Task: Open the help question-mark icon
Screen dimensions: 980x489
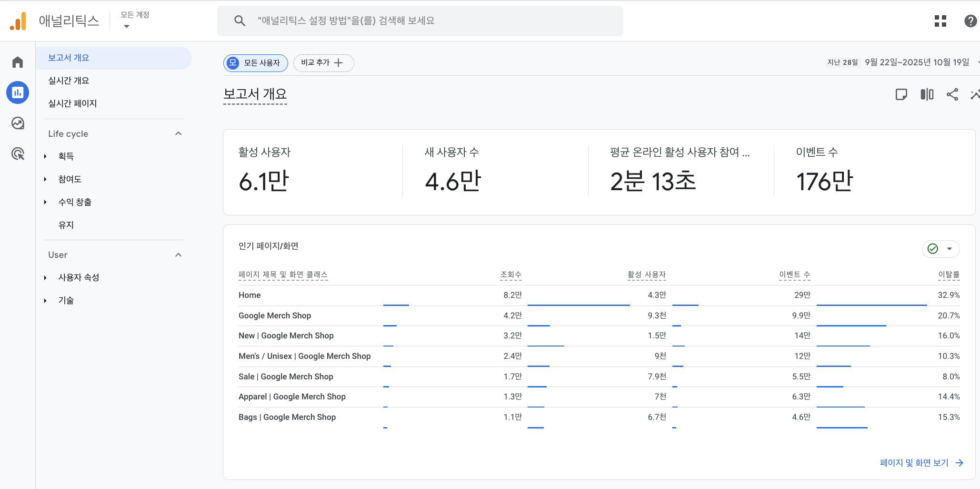Action: (970, 21)
